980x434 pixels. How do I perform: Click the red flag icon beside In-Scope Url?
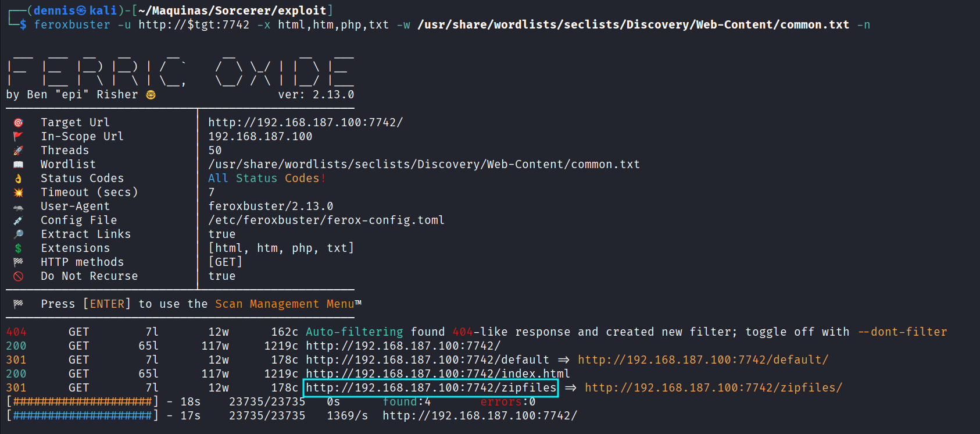click(19, 137)
